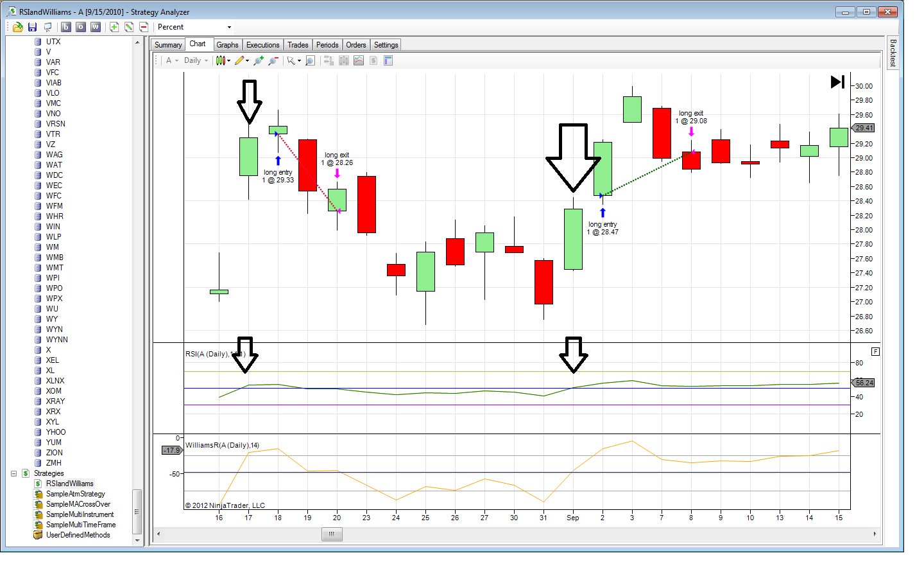
Task: Switch to the Executions tab
Action: [x=263, y=45]
